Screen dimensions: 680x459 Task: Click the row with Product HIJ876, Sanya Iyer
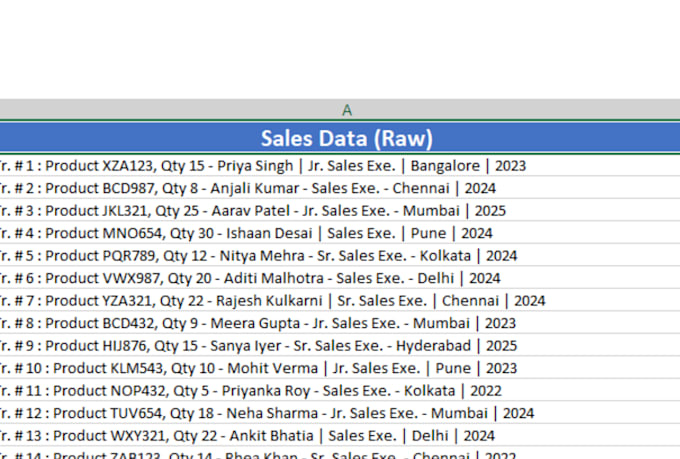pyautogui.click(x=340, y=346)
